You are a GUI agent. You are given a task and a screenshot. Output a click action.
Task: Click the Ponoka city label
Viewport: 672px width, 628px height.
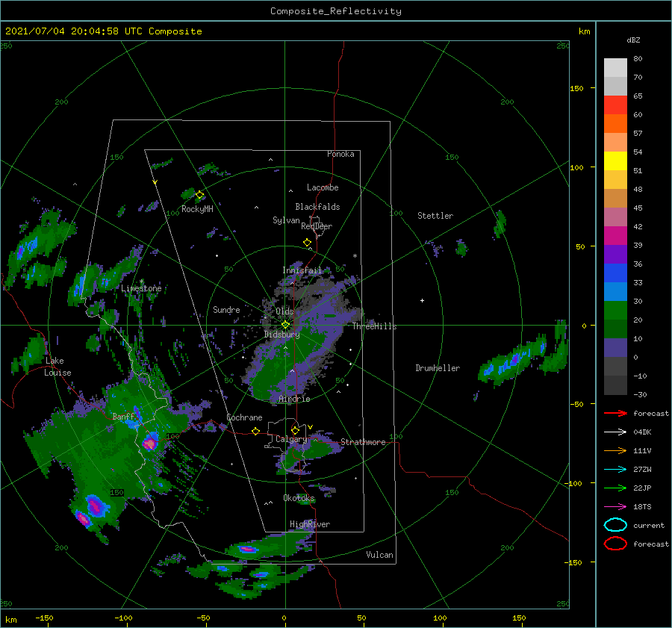pos(340,154)
